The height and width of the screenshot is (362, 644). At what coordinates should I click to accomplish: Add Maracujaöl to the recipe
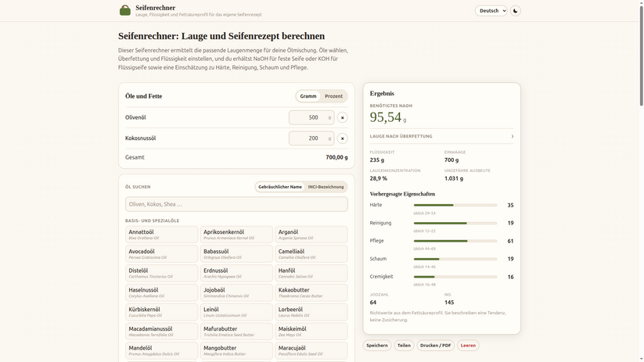pyautogui.click(x=311, y=350)
